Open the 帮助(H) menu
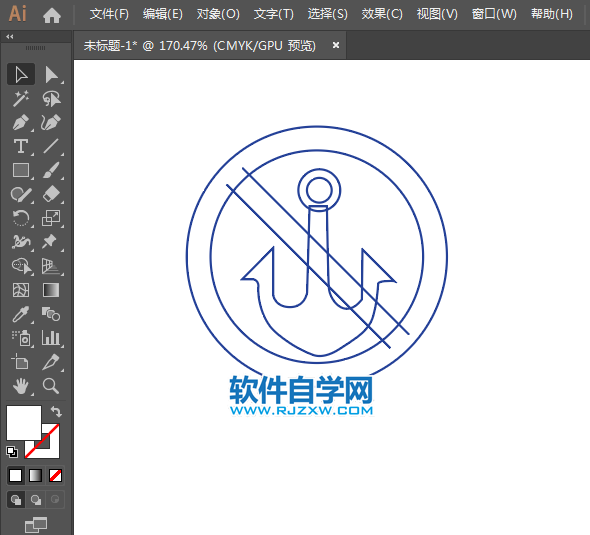Image resolution: width=590 pixels, height=535 pixels. [x=552, y=14]
